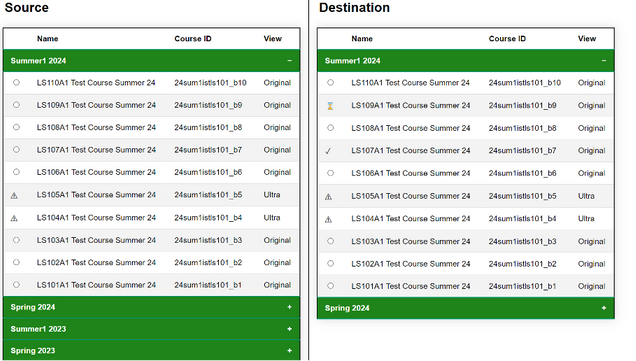The height and width of the screenshot is (361, 636).
Task: Click 24sum1istls101_b5 course ID in Source
Action: click(x=208, y=195)
